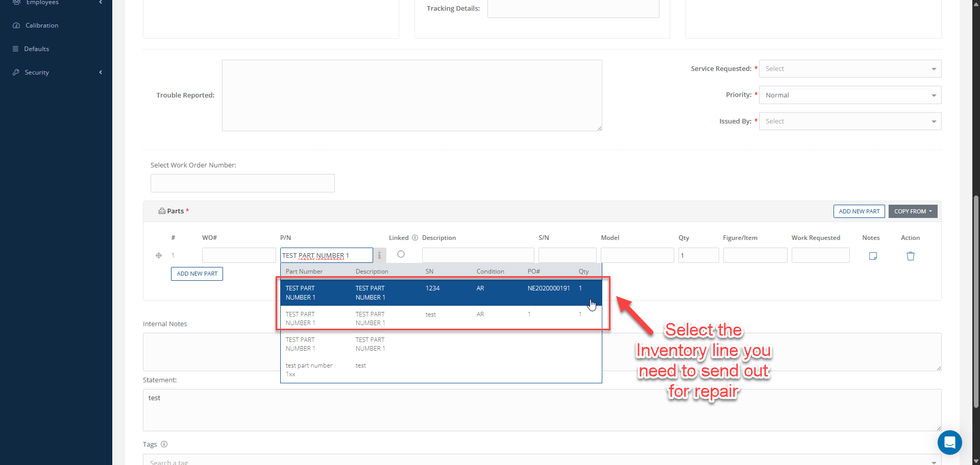Viewport: 980px width, 465px height.
Task: Click ADD NEW PART button in Parts header
Action: click(x=859, y=211)
